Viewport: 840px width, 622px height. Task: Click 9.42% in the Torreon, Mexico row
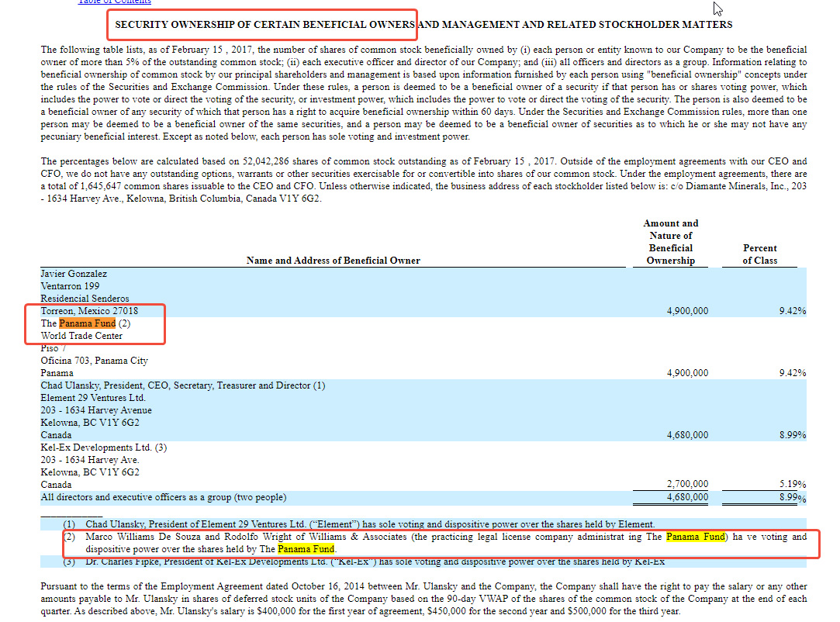[x=793, y=311]
